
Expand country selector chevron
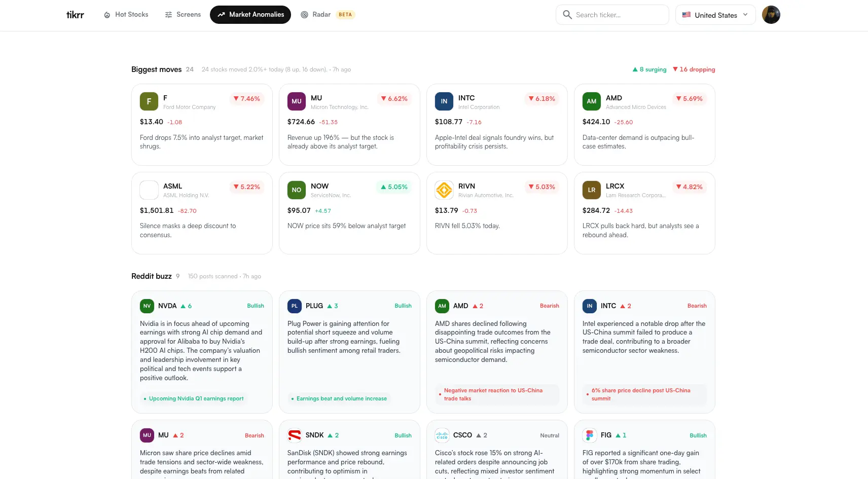pyautogui.click(x=745, y=15)
